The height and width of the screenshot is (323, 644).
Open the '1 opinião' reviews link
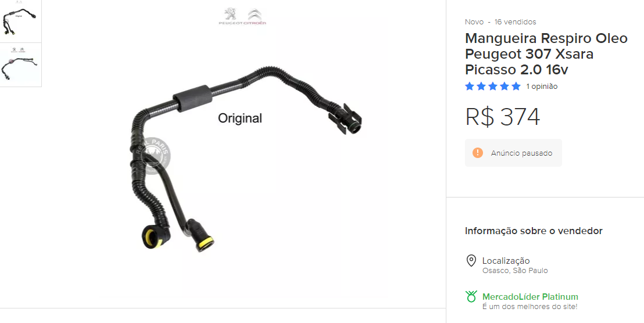click(542, 87)
